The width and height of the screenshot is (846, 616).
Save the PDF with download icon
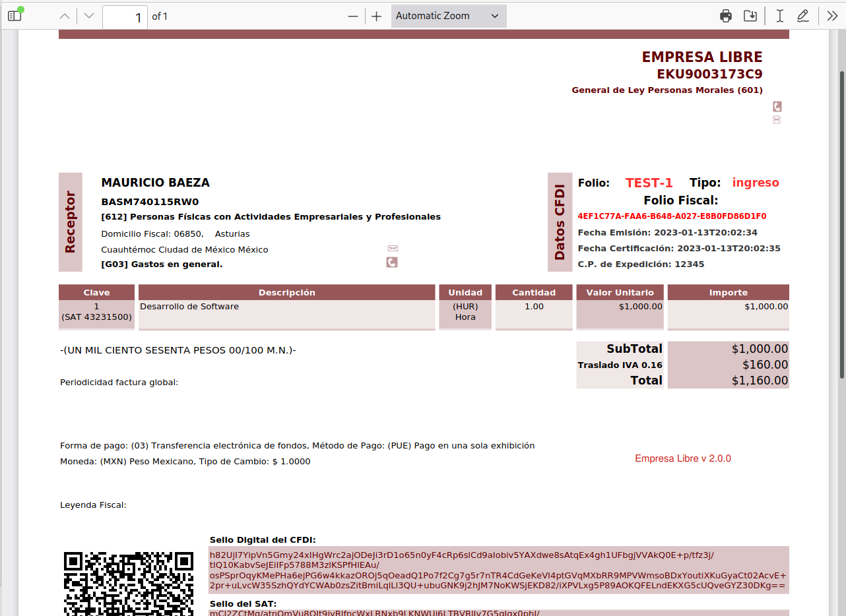pyautogui.click(x=750, y=16)
